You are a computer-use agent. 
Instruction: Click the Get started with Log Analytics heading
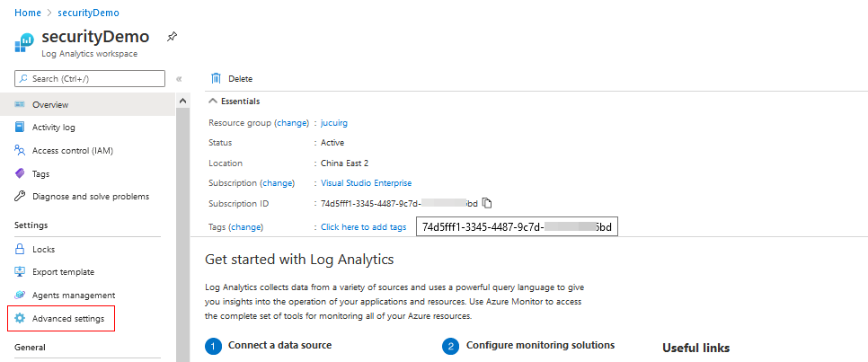pos(299,259)
